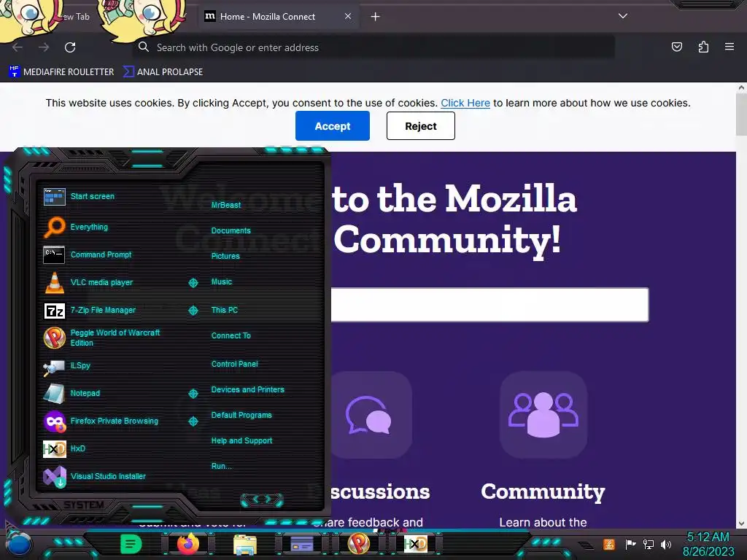Expand 7-Zip File Manager jump list arrow

coord(193,311)
